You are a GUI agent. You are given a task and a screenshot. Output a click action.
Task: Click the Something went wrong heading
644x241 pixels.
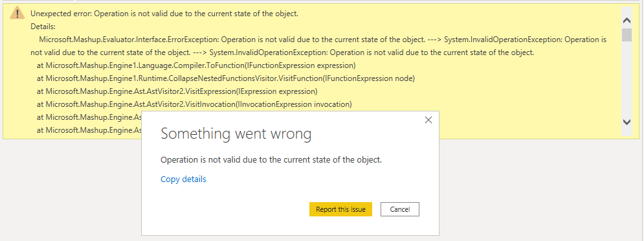click(236, 134)
